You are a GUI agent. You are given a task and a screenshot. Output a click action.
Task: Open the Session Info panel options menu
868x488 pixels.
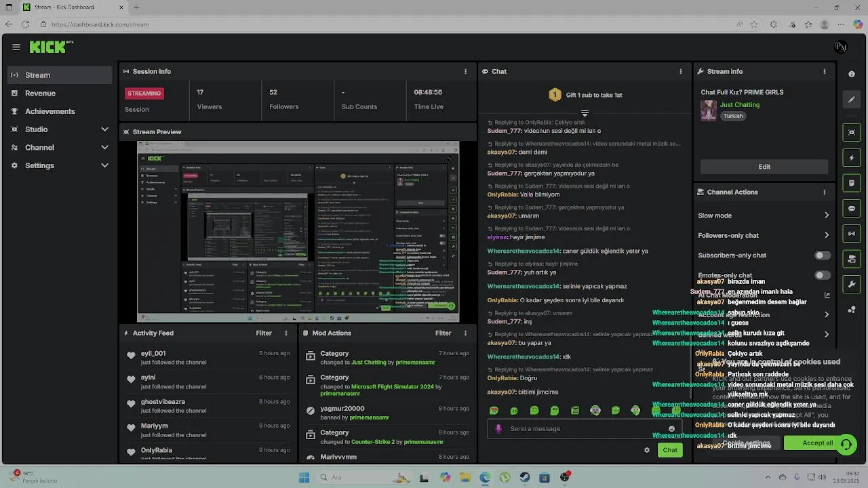465,71
